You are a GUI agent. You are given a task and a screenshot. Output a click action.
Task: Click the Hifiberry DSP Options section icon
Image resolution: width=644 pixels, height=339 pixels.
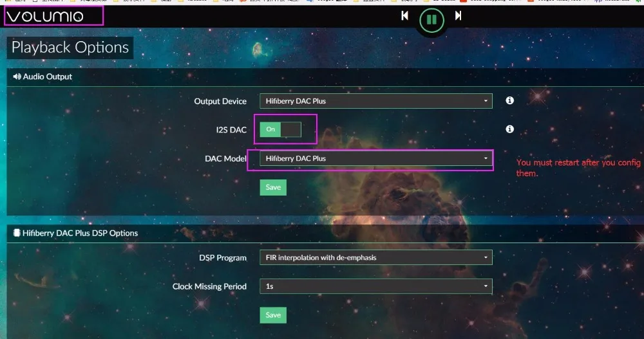click(17, 233)
